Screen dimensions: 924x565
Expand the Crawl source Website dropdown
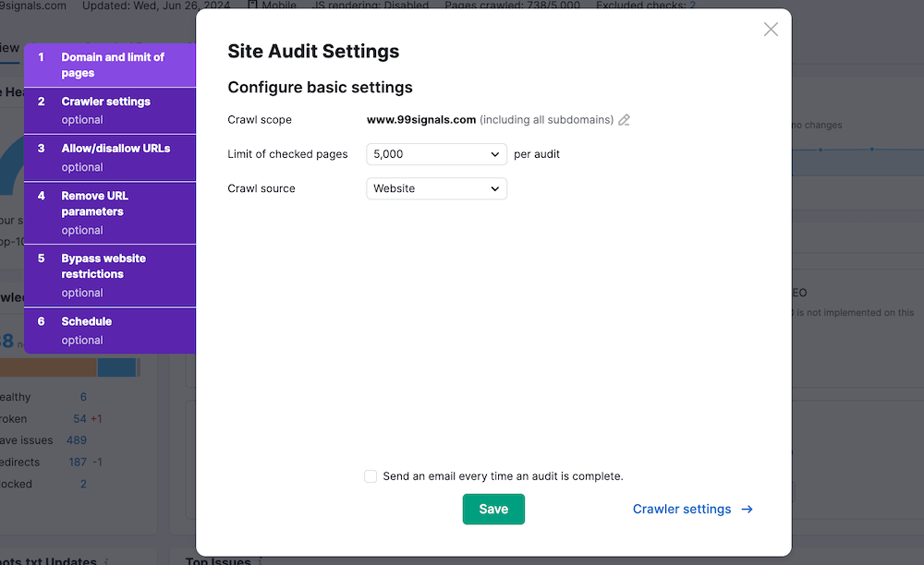click(436, 188)
